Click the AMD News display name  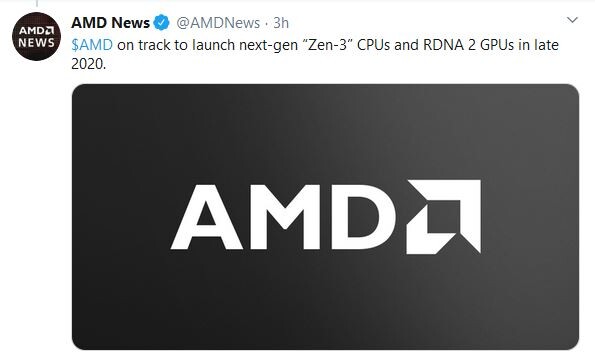[110, 23]
